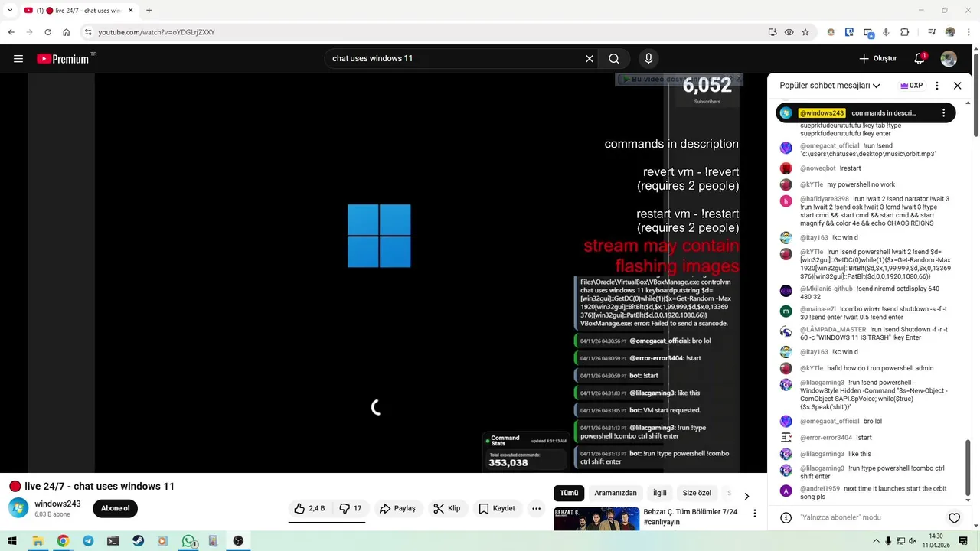Open the Behzat Ç. video thumbnail
This screenshot has height=551, width=980.
coord(596,519)
